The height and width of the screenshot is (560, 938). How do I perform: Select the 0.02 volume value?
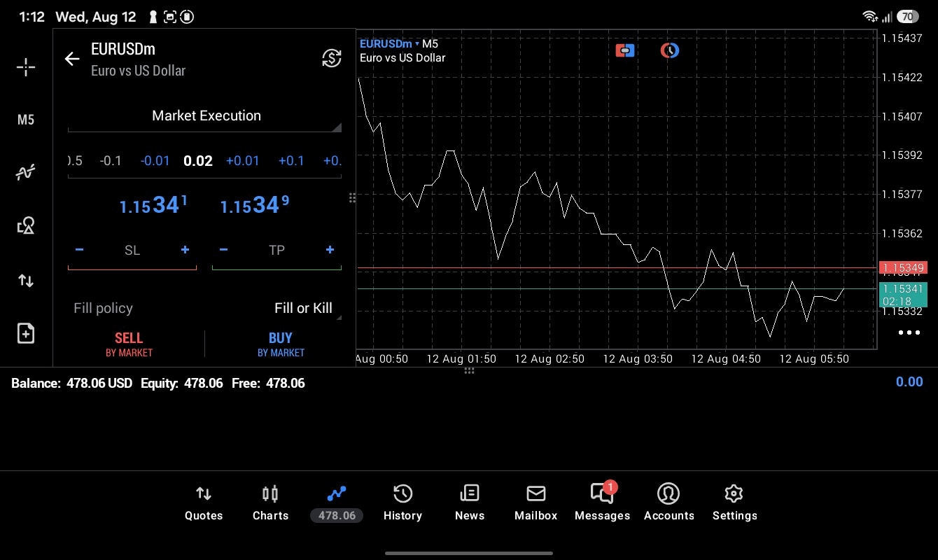click(198, 161)
